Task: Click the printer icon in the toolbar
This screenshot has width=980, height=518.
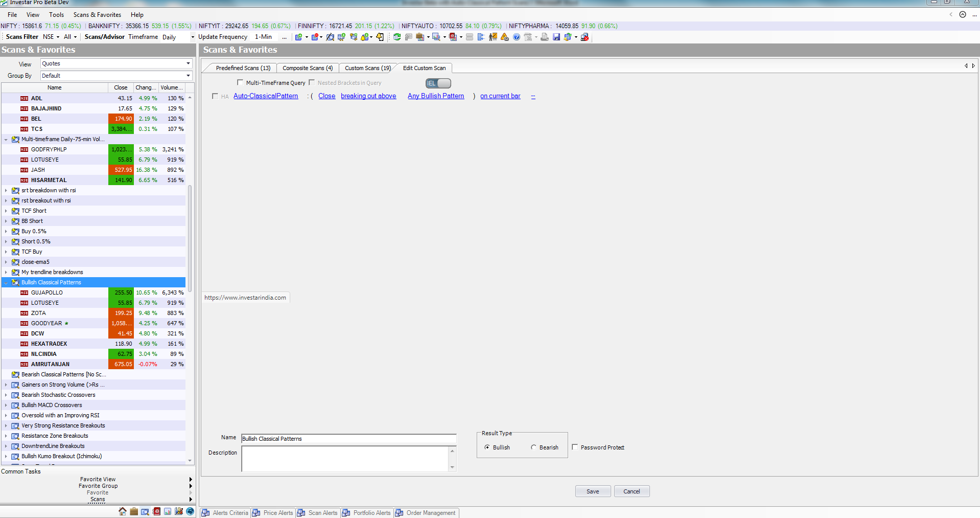Action: [544, 37]
